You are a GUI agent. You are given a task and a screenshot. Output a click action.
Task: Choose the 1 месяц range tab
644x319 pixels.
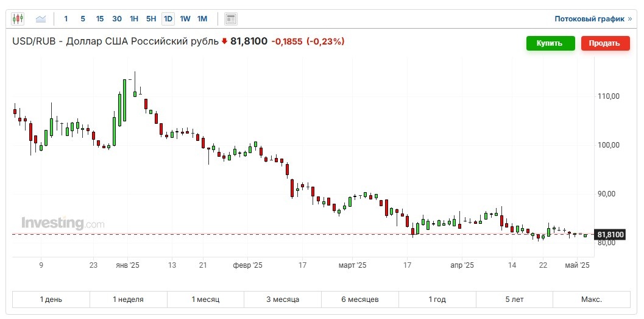tap(205, 299)
